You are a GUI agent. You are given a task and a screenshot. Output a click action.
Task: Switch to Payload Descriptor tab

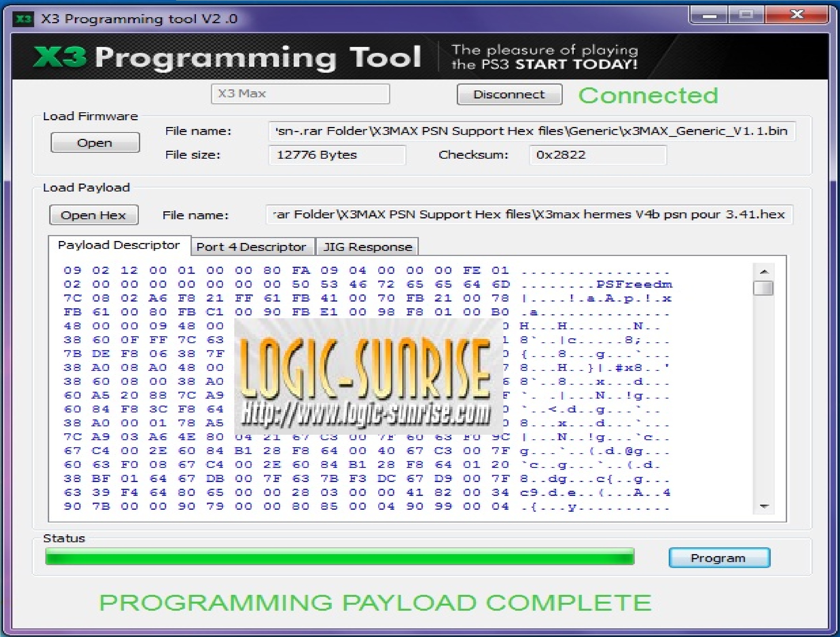119,245
